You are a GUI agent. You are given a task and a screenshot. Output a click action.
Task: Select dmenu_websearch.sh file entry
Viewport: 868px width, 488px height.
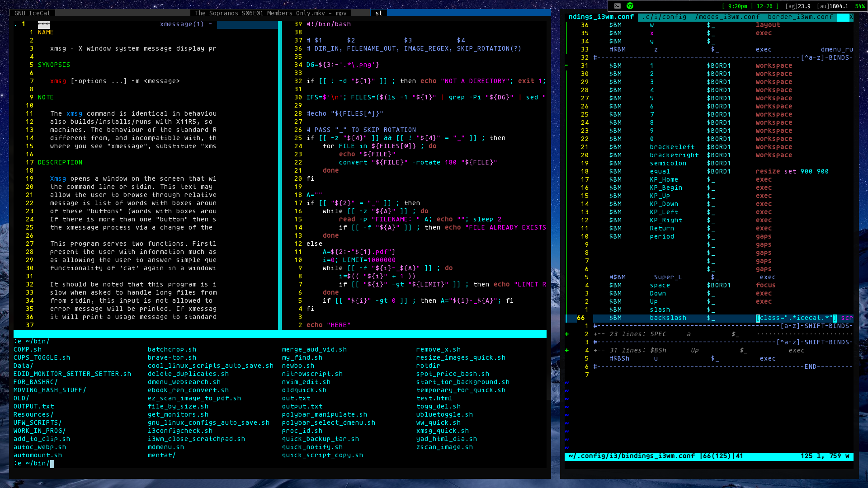[184, 382]
